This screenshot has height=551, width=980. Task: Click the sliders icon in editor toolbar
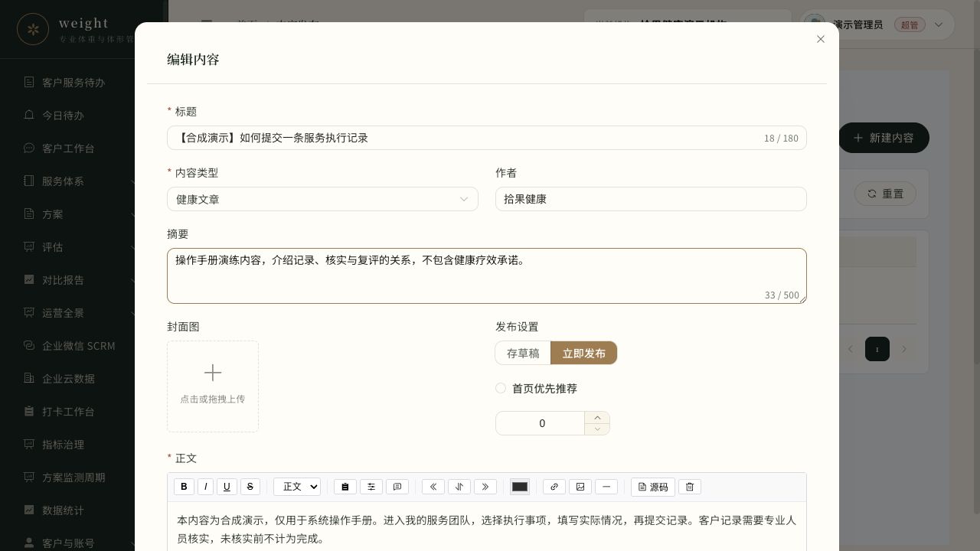(x=371, y=487)
